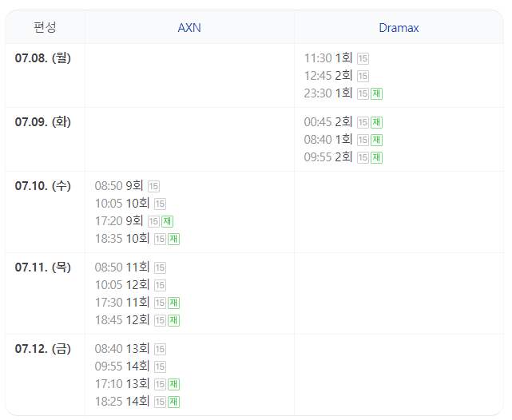Click the green 재 badge at Dramax 09:55

376,158
